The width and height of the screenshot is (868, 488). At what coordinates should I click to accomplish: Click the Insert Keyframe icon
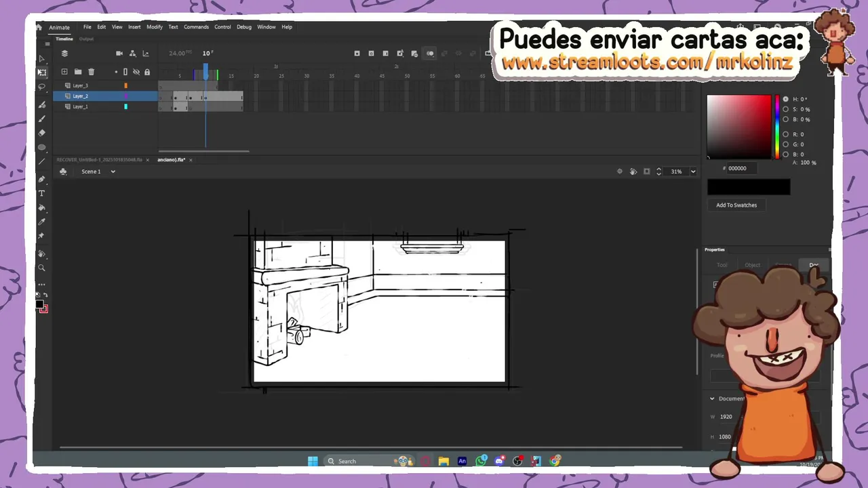357,54
